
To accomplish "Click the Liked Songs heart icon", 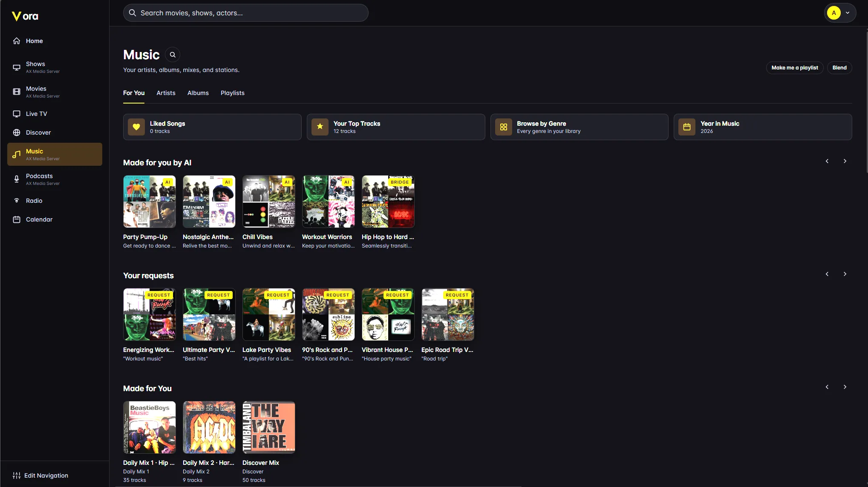I will coord(136,127).
